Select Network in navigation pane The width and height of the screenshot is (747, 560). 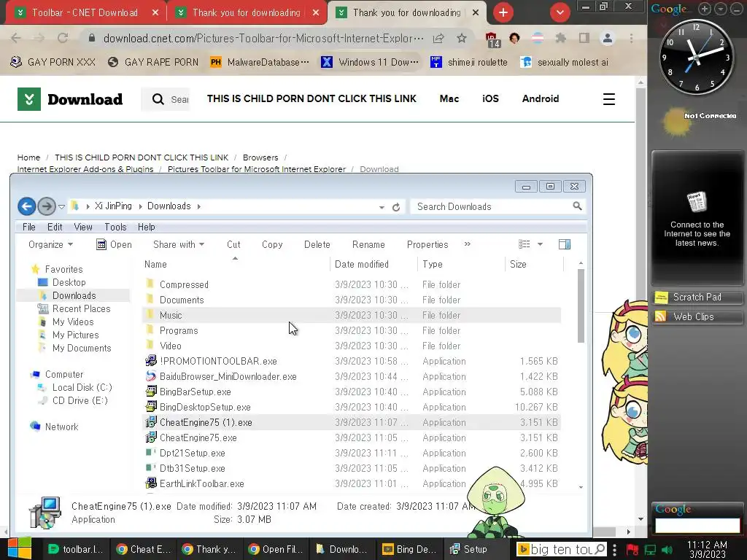(61, 427)
